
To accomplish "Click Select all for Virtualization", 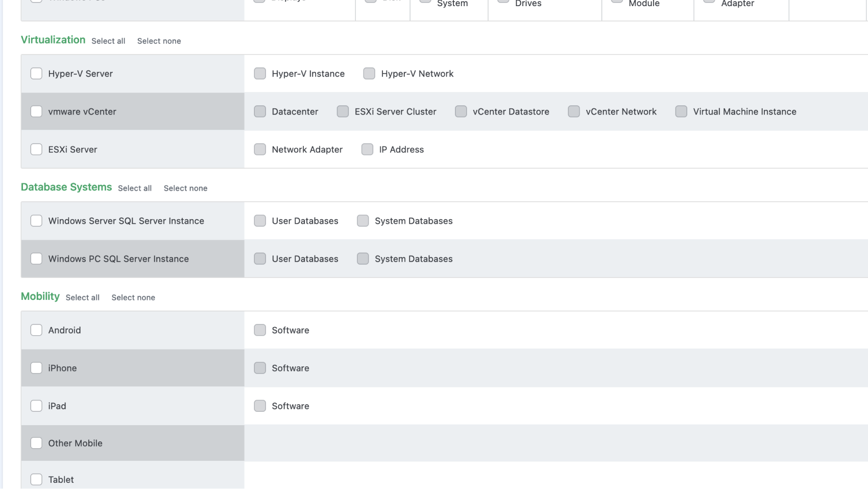I will pos(108,40).
